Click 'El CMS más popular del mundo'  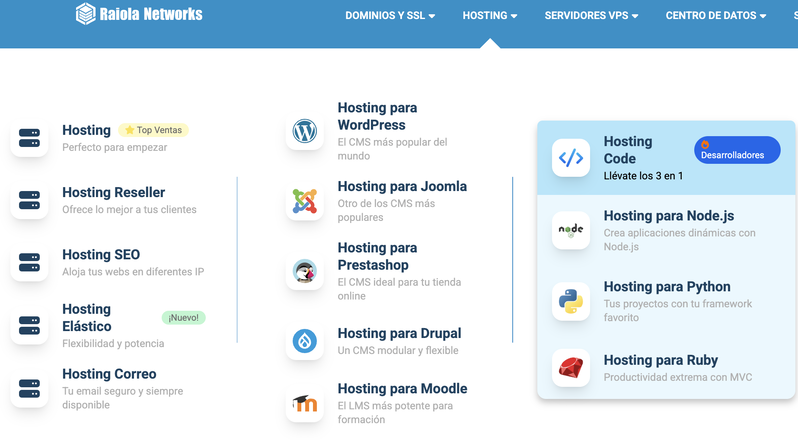pos(392,149)
